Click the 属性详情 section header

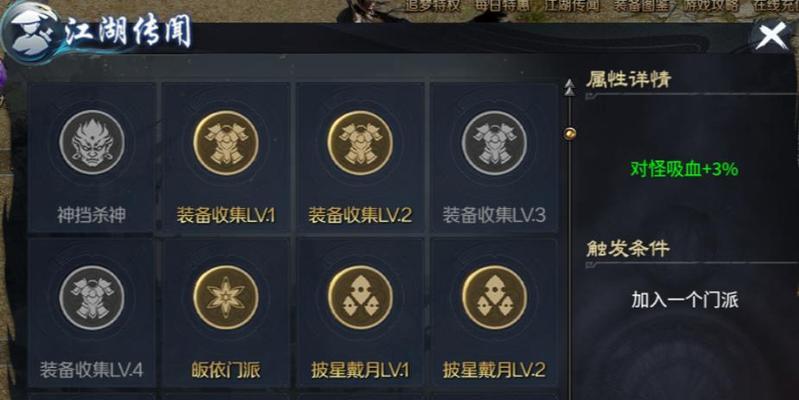click(628, 79)
